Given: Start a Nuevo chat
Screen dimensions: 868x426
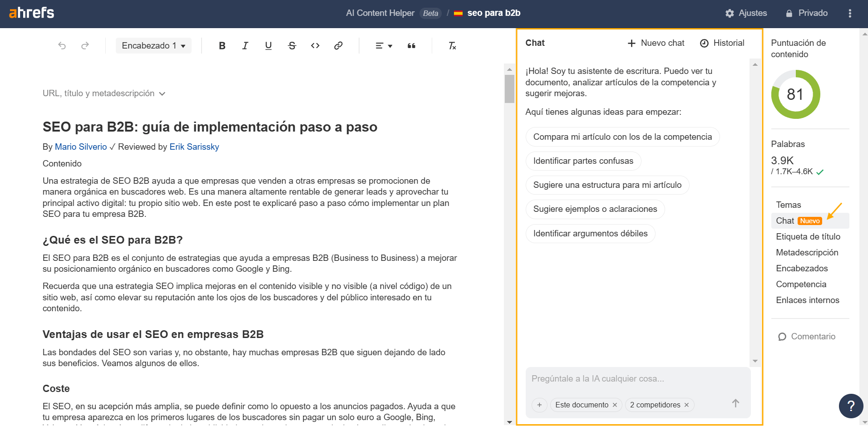Looking at the screenshot, I should 656,43.
